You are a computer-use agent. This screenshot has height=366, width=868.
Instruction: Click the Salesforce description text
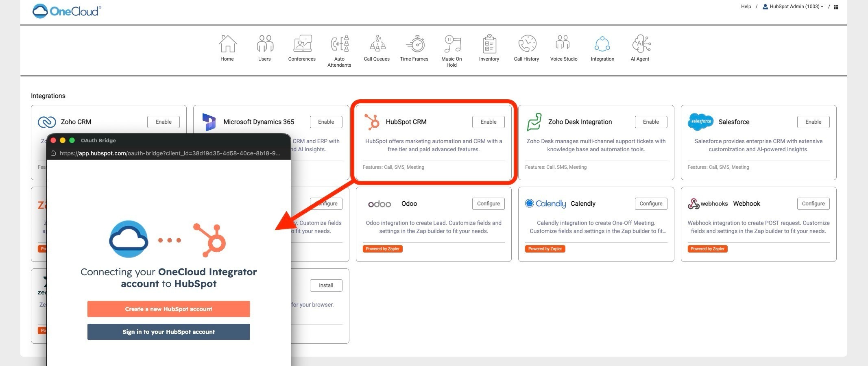click(759, 145)
